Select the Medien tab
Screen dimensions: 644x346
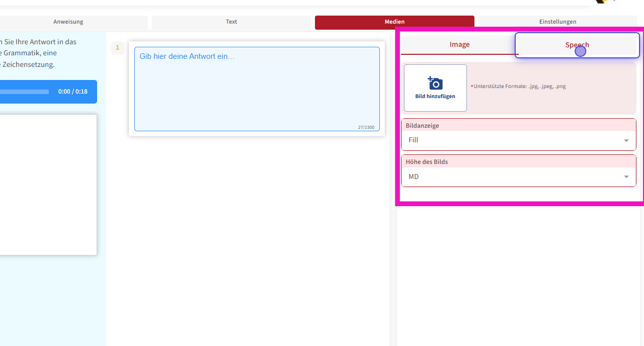(x=394, y=22)
